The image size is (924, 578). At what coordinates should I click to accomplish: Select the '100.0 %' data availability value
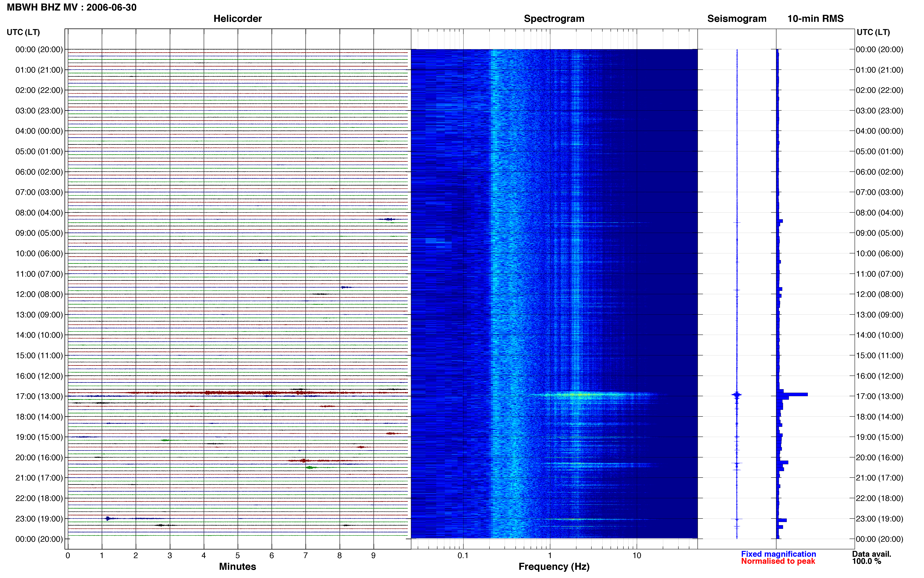(x=866, y=561)
